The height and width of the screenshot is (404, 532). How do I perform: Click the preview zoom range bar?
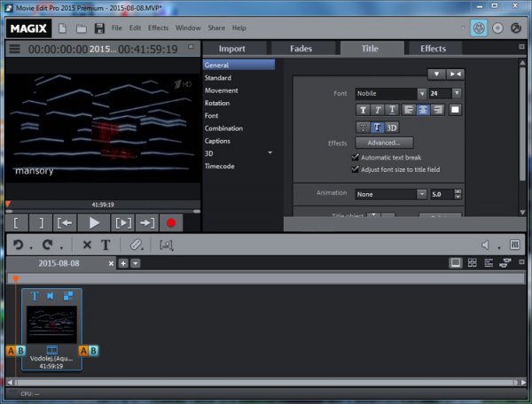pos(103,211)
